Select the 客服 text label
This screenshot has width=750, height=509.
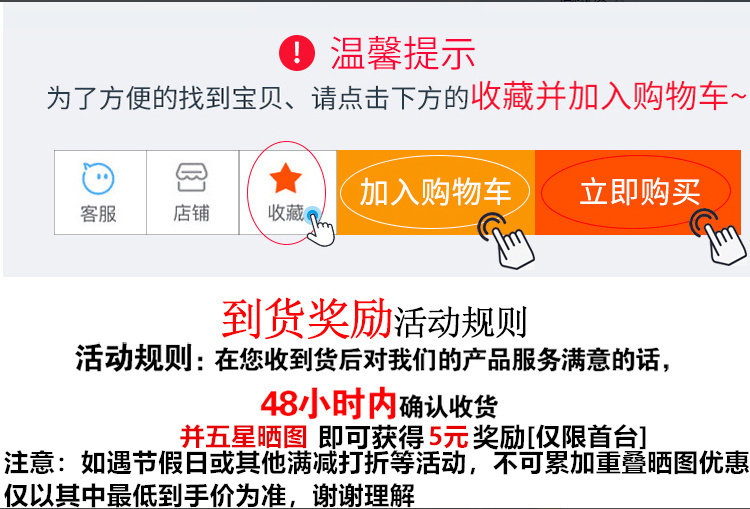click(99, 214)
